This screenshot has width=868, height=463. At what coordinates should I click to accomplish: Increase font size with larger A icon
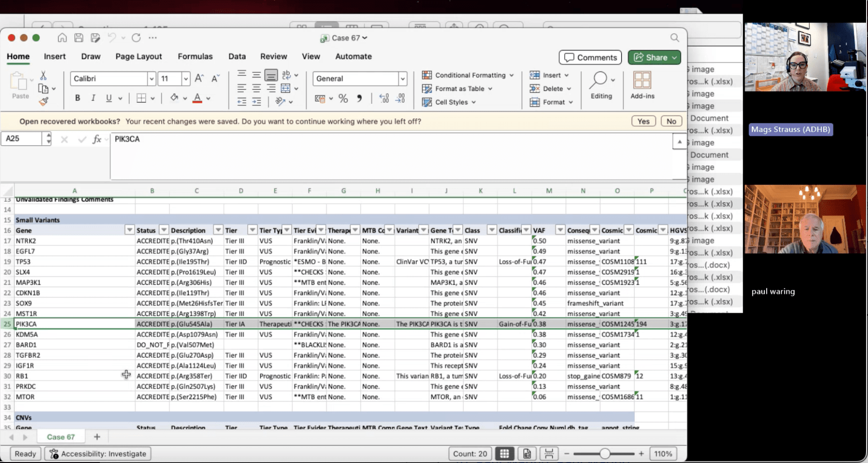click(x=199, y=78)
